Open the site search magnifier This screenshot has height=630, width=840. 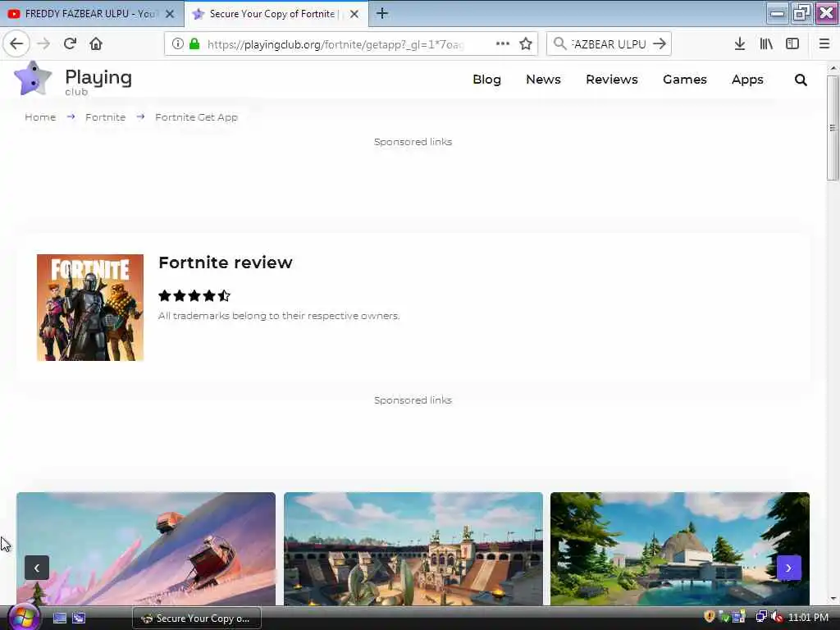[801, 80]
